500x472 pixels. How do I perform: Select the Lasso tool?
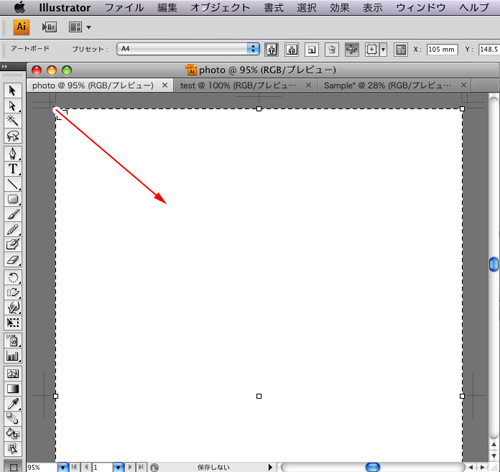point(13,136)
